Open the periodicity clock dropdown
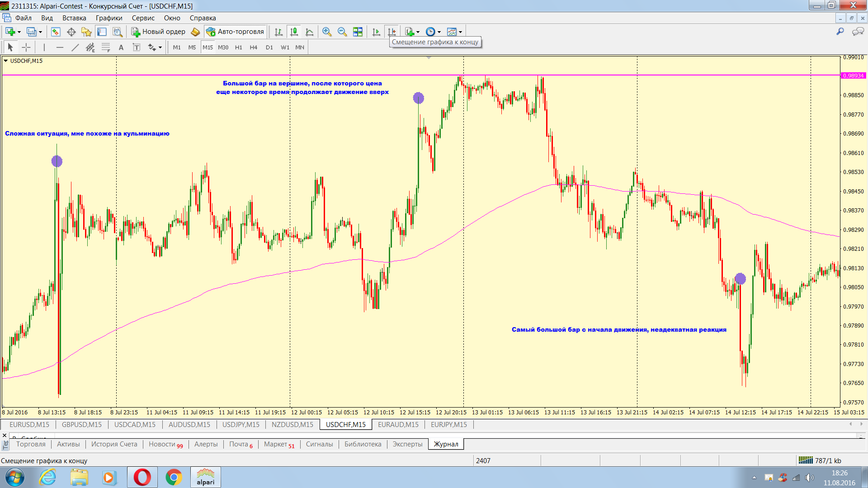Viewport: 868px width, 488px height. pos(439,32)
